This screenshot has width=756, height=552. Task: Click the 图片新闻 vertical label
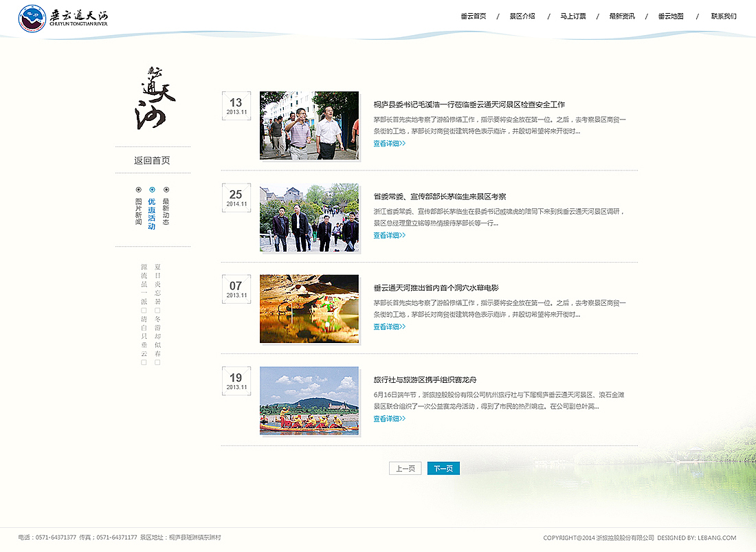(138, 211)
